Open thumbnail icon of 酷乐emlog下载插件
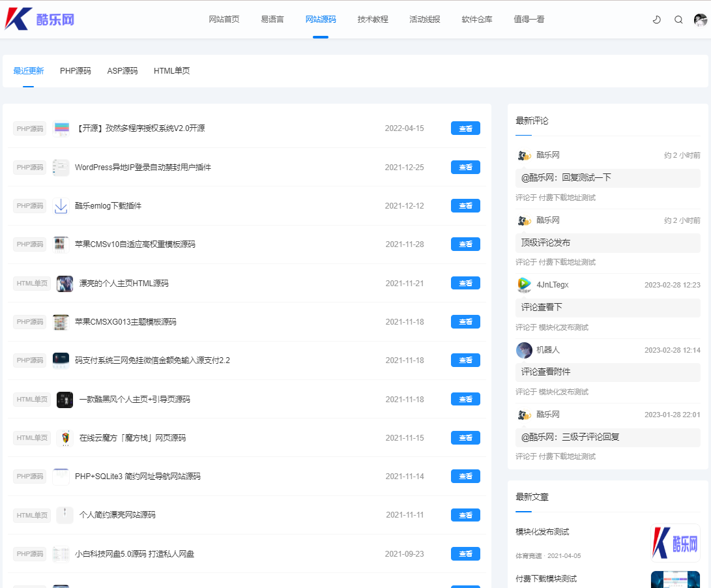Image resolution: width=711 pixels, height=588 pixels. [61, 205]
